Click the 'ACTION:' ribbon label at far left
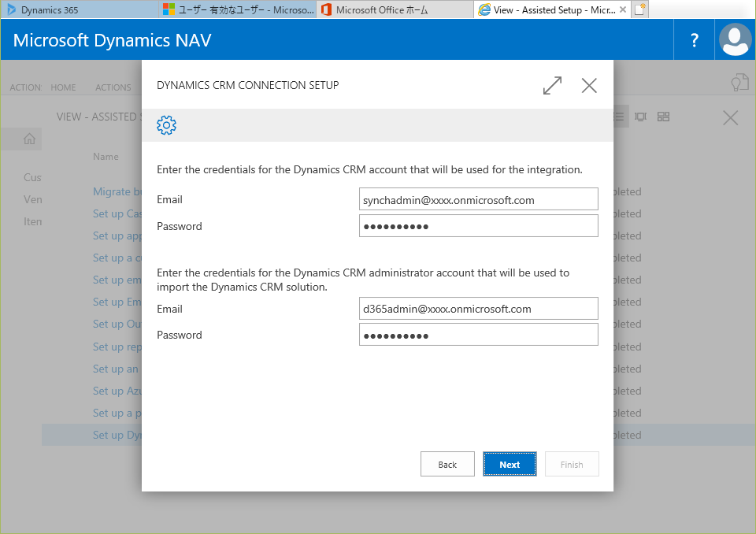756x534 pixels. pos(26,87)
